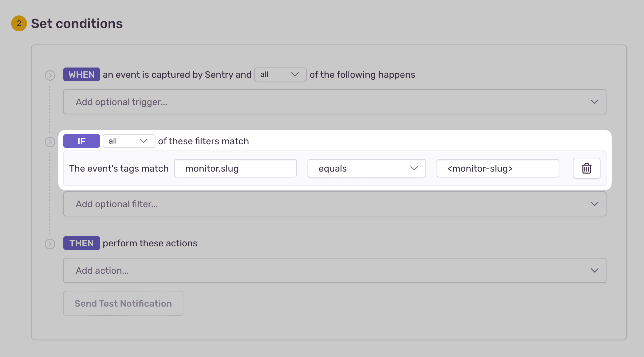Click 'perform these actions' text

(x=150, y=243)
